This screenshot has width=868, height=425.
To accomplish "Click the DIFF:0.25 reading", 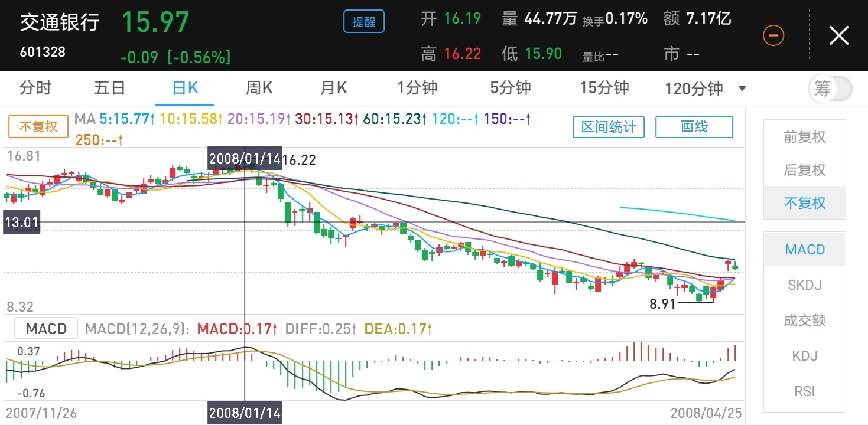I will (x=320, y=329).
